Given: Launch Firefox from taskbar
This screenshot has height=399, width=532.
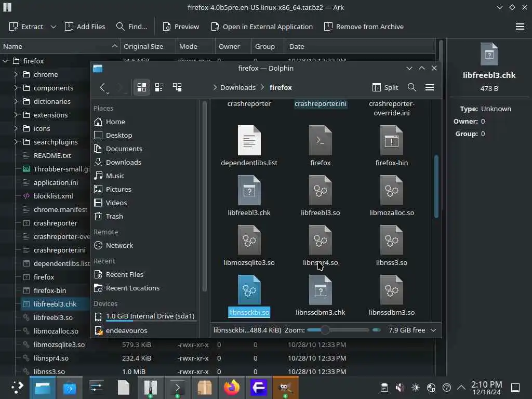Looking at the screenshot, I should coord(231,388).
